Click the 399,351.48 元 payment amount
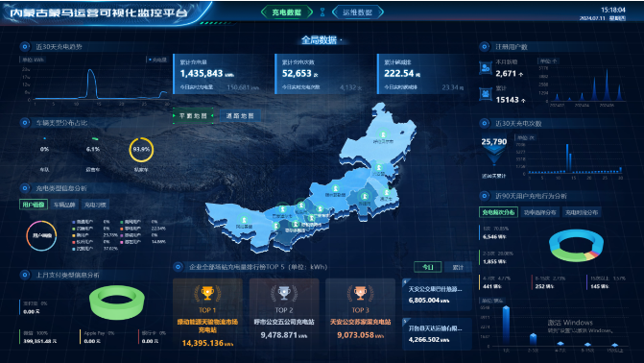 coord(40,341)
